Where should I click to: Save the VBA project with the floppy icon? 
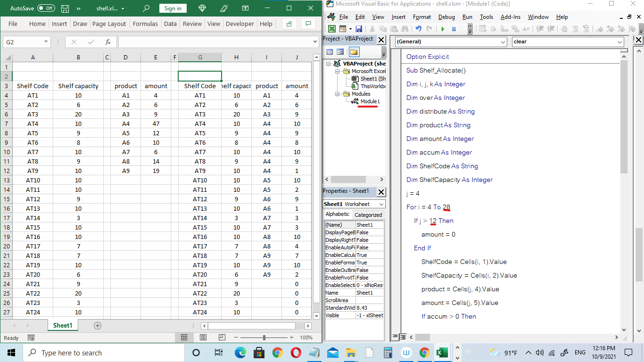(358, 29)
